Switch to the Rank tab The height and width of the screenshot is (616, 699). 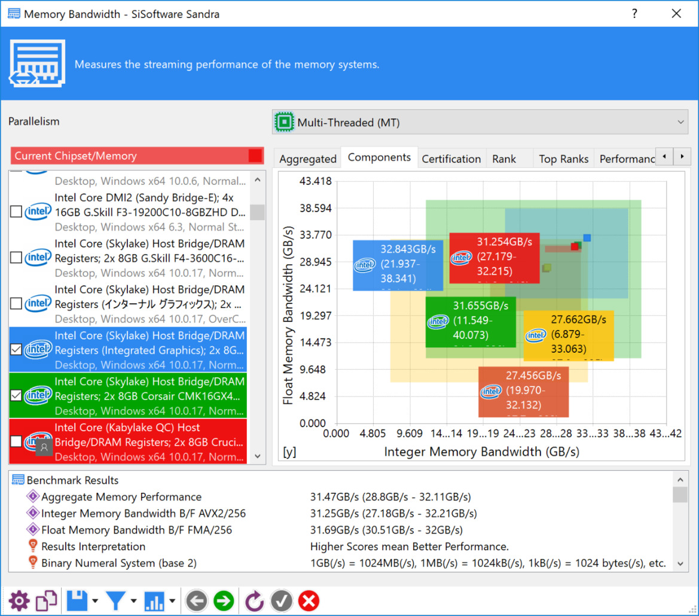coord(504,158)
